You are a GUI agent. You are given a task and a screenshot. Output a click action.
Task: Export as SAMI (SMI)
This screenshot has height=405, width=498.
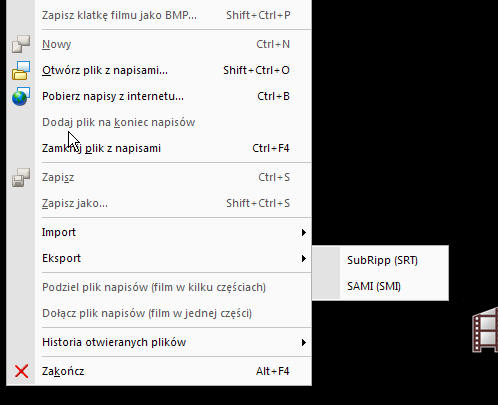pos(381,286)
